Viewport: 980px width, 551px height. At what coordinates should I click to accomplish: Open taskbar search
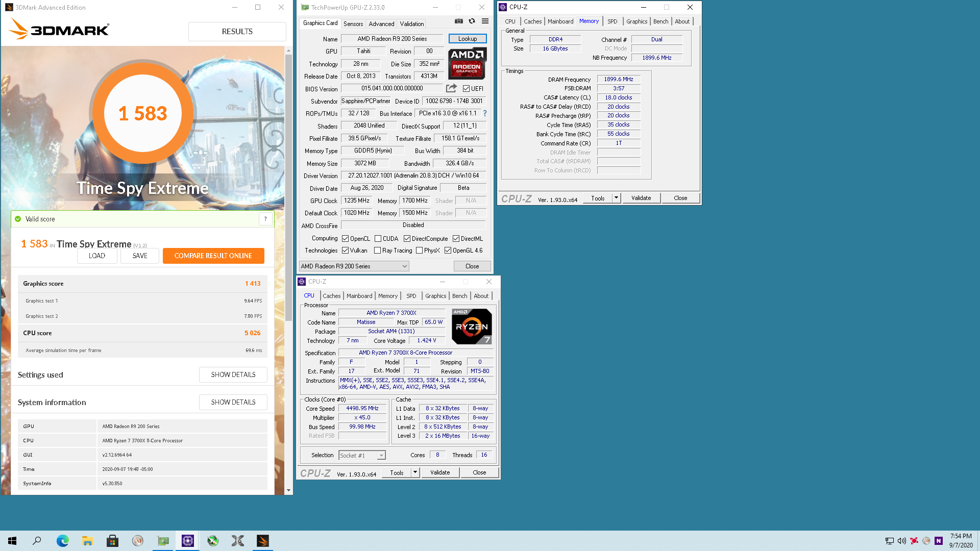[x=37, y=541]
